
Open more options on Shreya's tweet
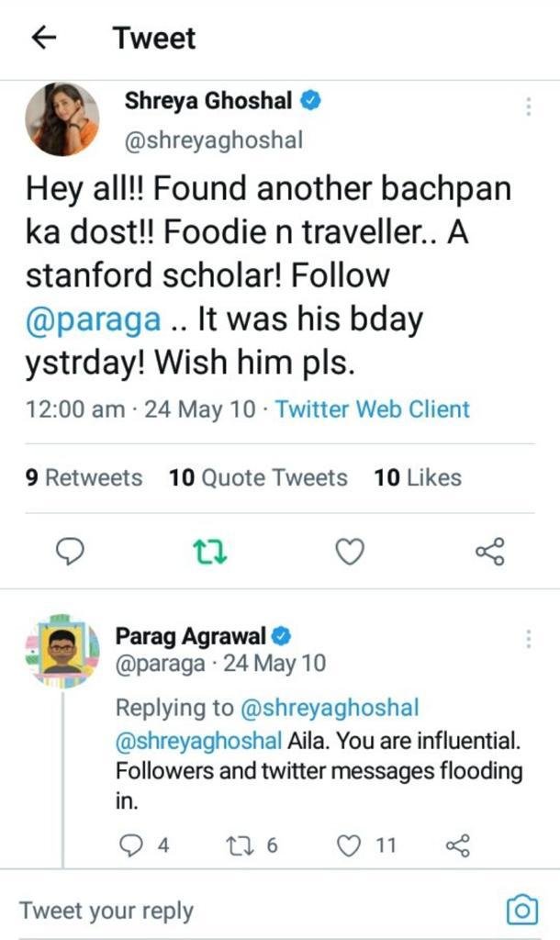point(528,106)
